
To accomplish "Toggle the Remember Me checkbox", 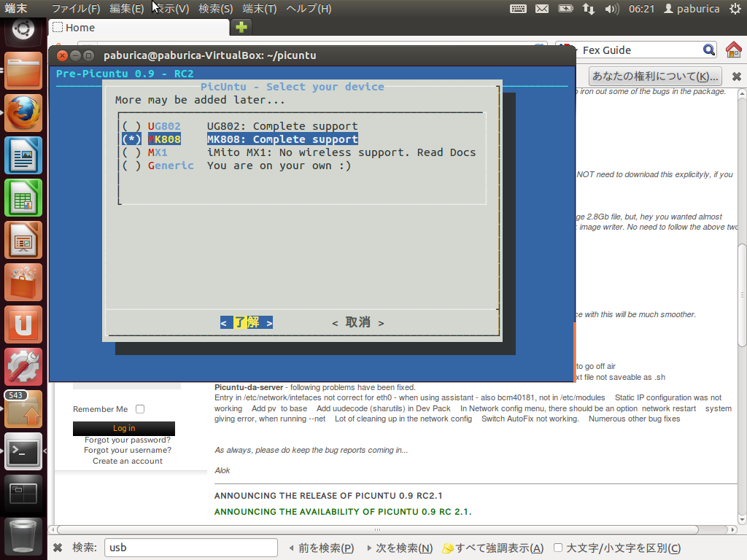I will click(x=139, y=409).
